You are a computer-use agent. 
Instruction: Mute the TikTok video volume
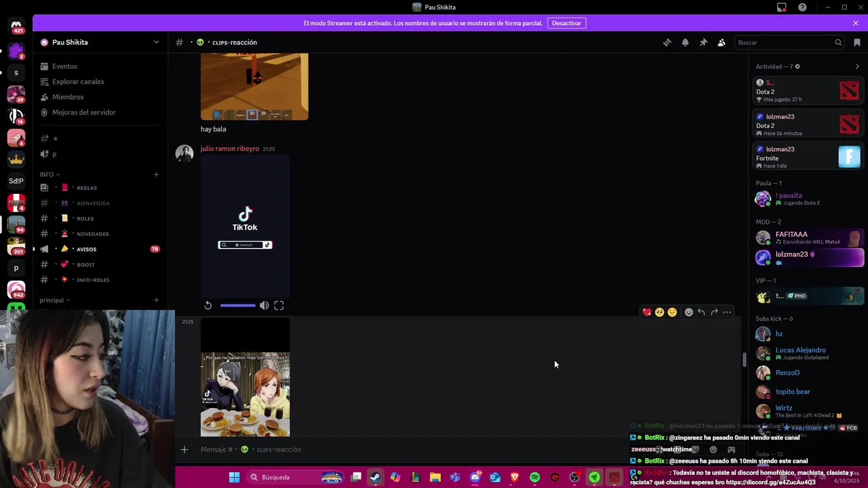click(264, 306)
